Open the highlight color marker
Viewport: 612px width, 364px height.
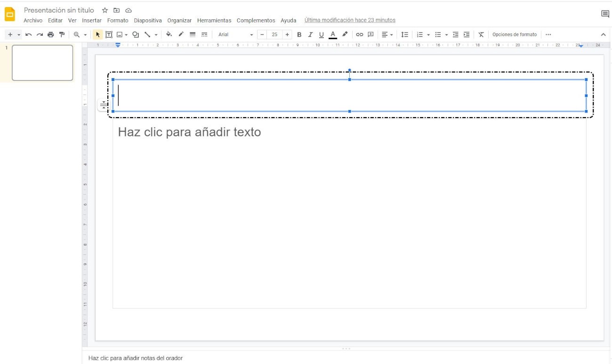pos(345,34)
